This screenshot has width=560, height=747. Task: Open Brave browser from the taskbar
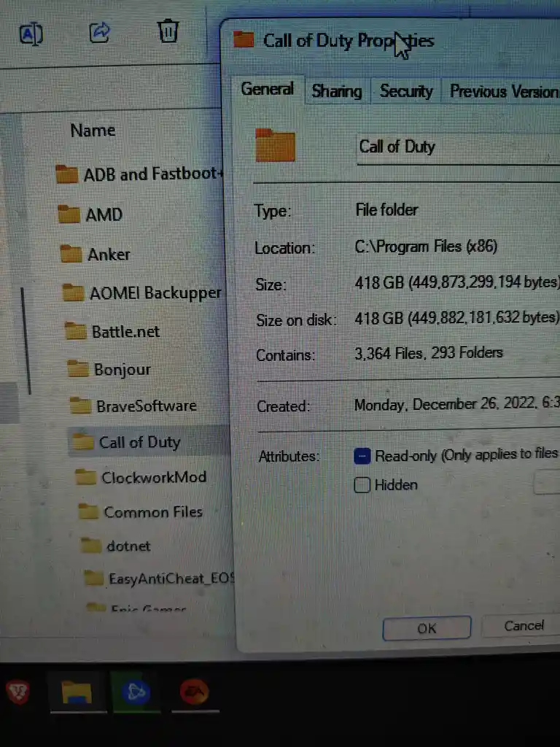tap(18, 692)
